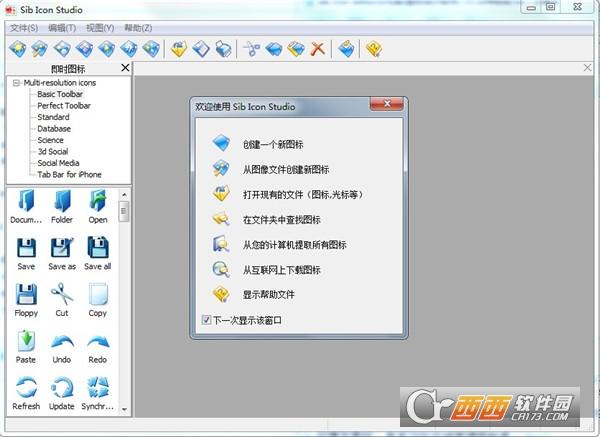Open the 文件(S) menu
The image size is (600, 437).
pyautogui.click(x=24, y=28)
